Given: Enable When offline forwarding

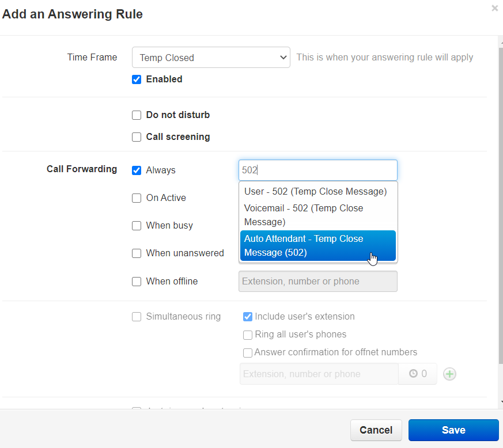Looking at the screenshot, I should pyautogui.click(x=137, y=282).
